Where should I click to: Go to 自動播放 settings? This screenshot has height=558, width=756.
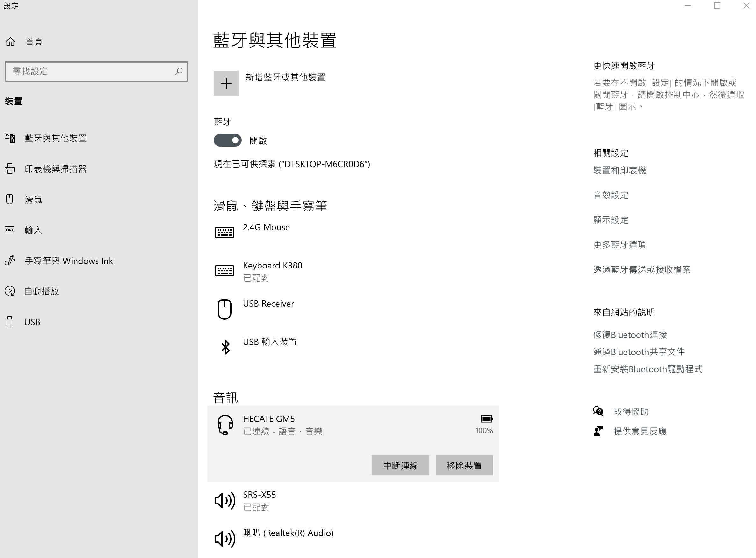(41, 291)
